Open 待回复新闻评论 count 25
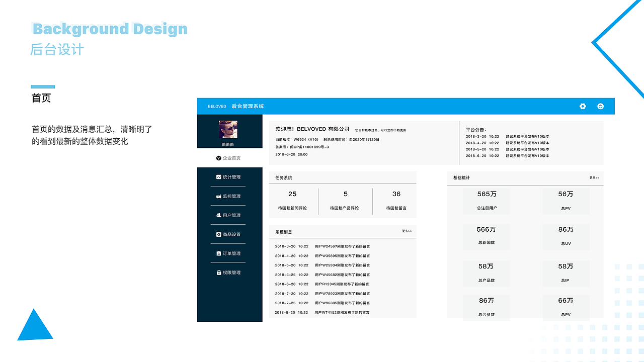 tap(292, 201)
